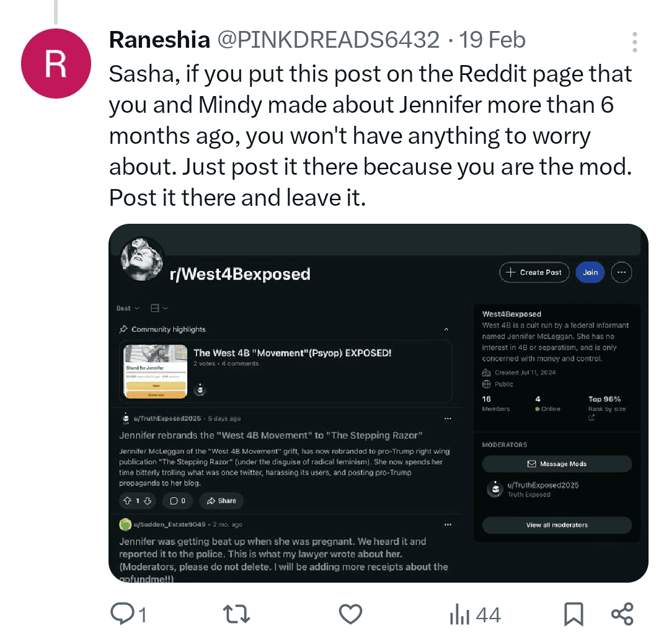Share the tweet via share icon
669x644 pixels.
pyautogui.click(x=622, y=614)
